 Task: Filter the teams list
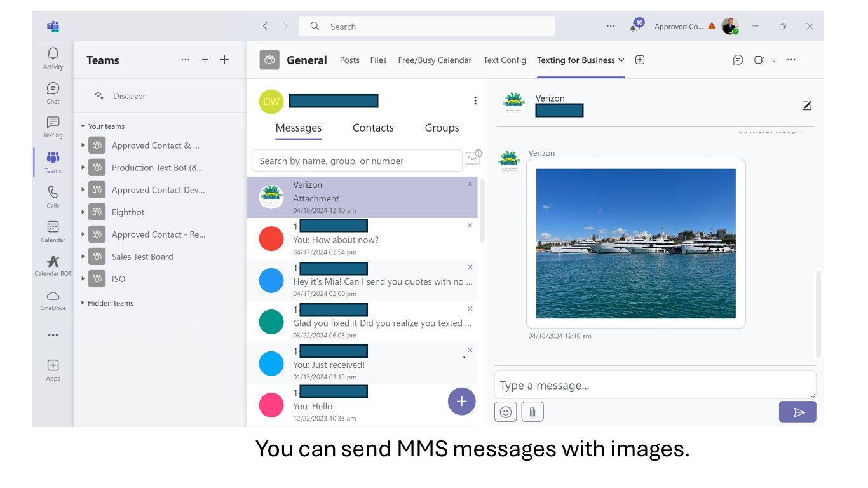tap(205, 60)
